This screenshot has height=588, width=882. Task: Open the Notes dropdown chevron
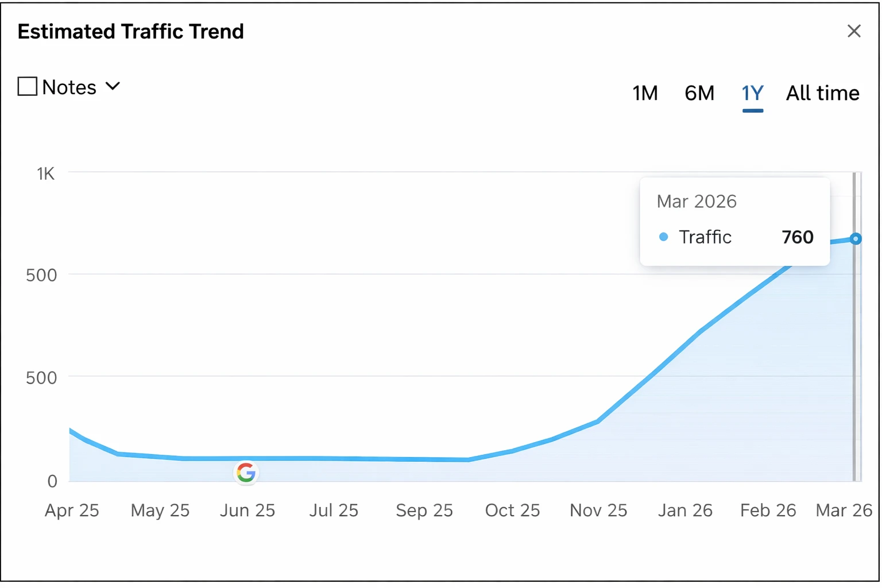click(113, 86)
